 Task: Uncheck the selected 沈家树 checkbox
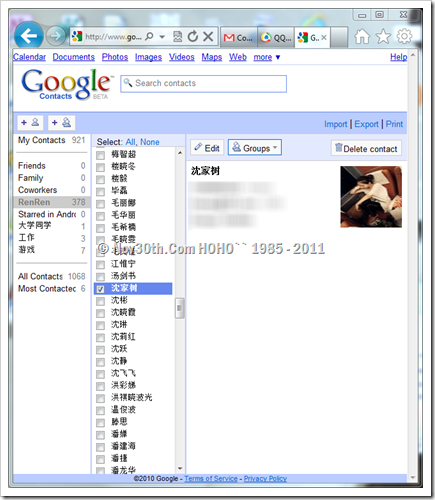[100, 289]
